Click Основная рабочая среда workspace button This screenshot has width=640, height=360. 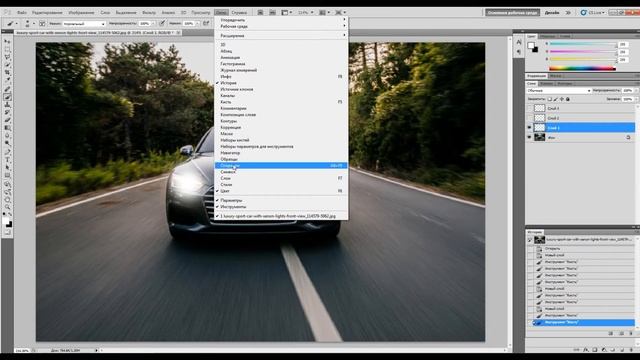point(512,13)
